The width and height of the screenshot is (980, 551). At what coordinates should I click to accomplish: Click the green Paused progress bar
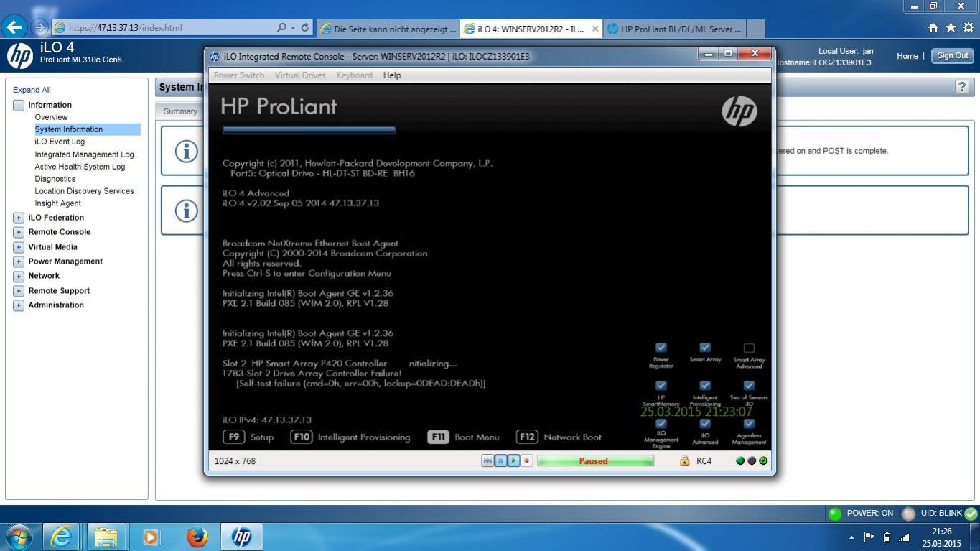click(595, 461)
